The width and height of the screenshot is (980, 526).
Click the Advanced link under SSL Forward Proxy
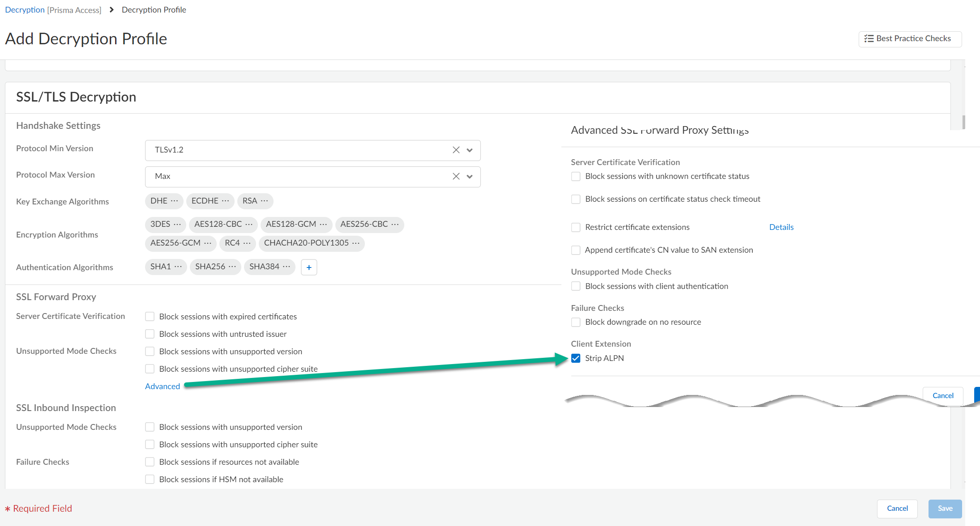pyautogui.click(x=163, y=386)
